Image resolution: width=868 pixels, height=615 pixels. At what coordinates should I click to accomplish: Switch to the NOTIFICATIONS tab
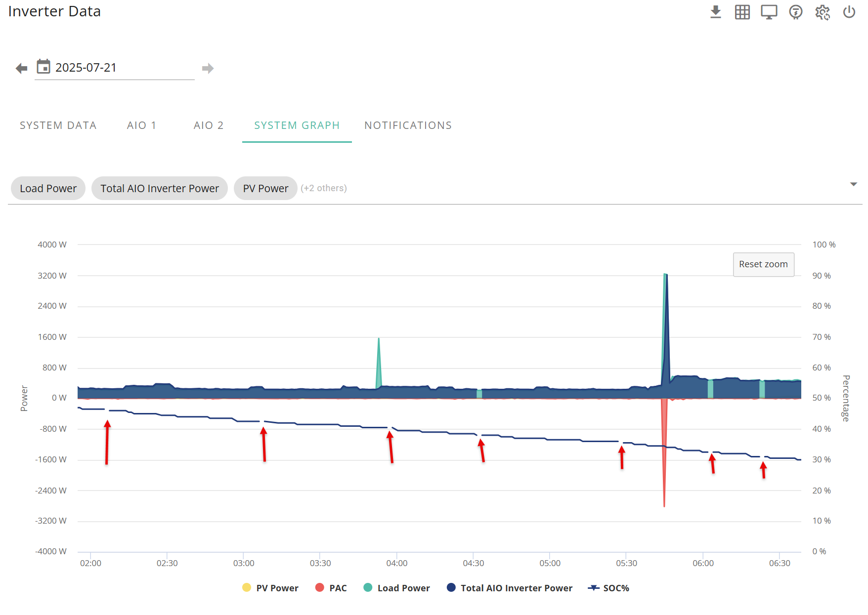point(408,125)
